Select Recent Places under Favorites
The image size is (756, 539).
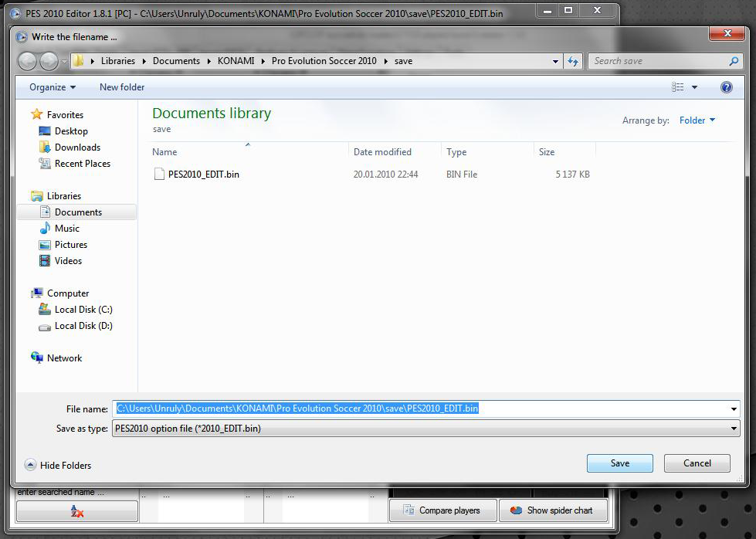coord(83,164)
